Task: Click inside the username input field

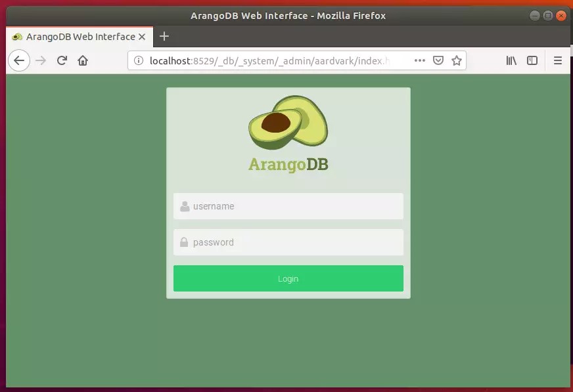Action: (288, 206)
